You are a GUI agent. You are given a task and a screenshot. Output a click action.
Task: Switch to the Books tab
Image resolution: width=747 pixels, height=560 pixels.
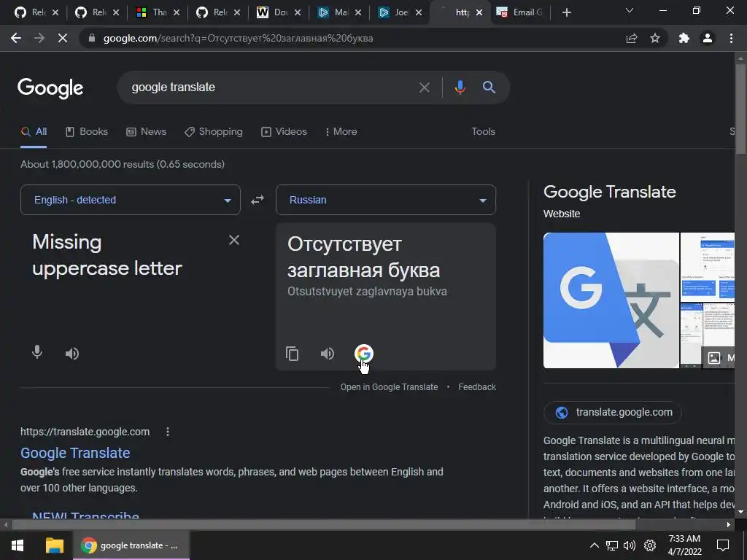tap(86, 131)
